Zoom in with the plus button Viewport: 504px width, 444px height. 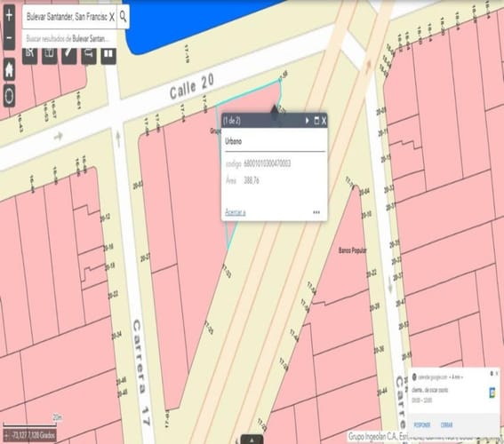tap(9, 15)
